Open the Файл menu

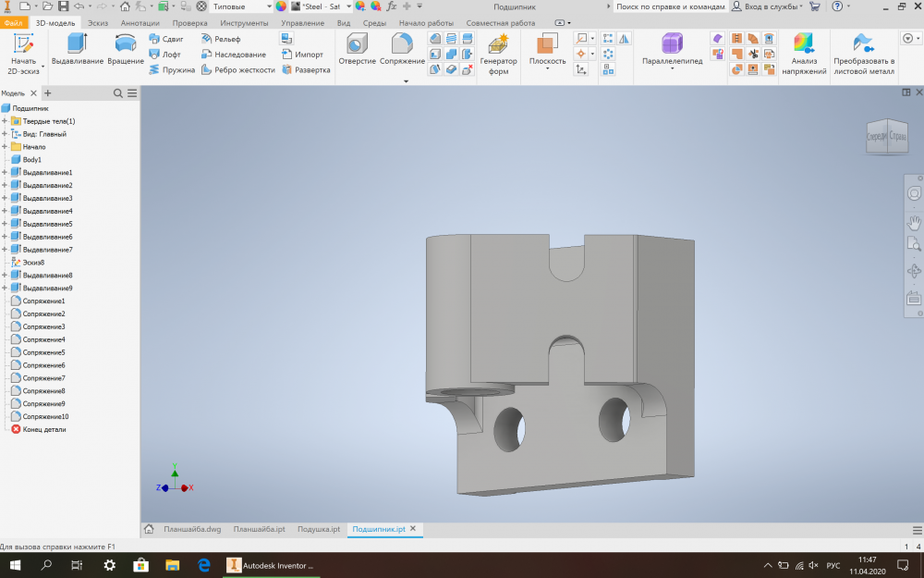pos(15,22)
